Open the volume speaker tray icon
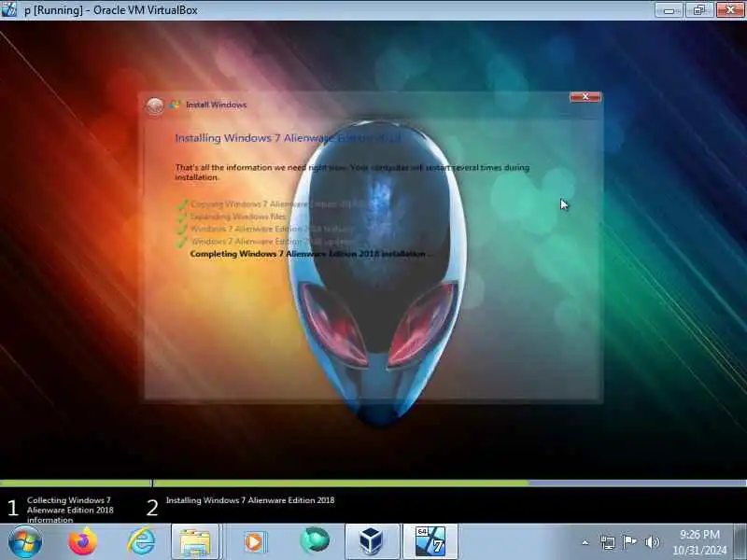747x560 pixels. pyautogui.click(x=652, y=542)
